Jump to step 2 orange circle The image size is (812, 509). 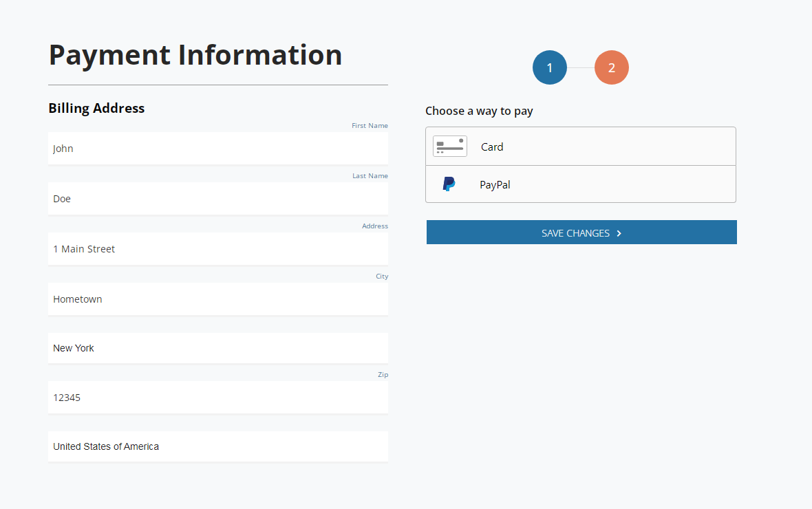click(x=611, y=67)
